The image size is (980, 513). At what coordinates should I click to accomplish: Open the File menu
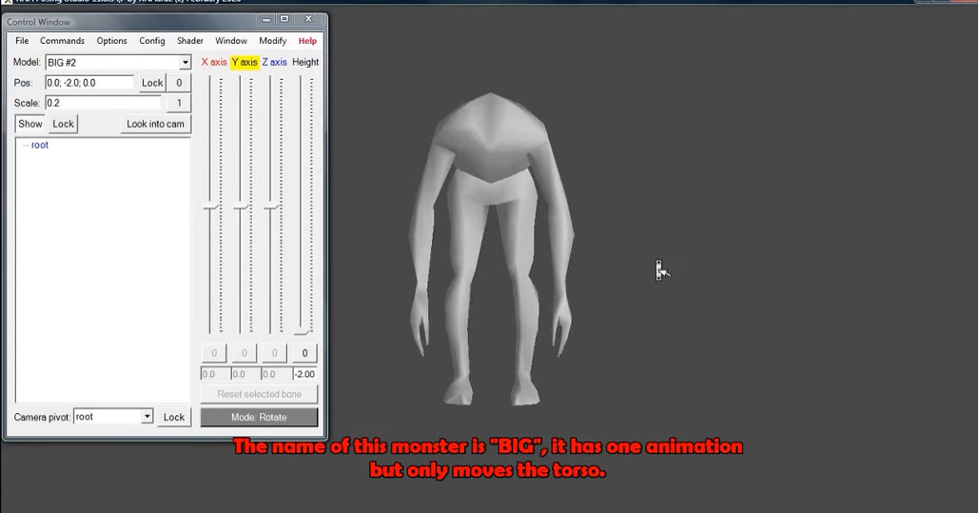click(x=22, y=41)
